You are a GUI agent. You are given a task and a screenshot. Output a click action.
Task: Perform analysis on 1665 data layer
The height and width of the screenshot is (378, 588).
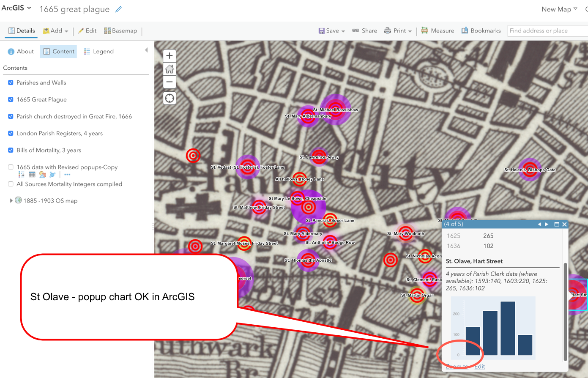tap(52, 175)
